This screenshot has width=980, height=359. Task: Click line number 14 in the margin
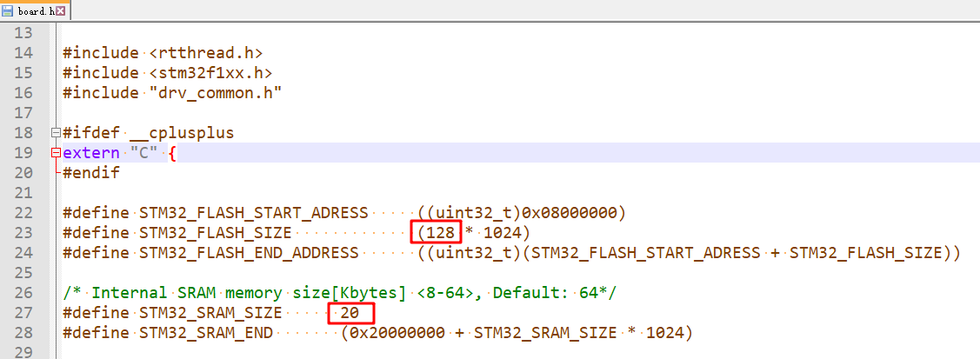tap(22, 52)
